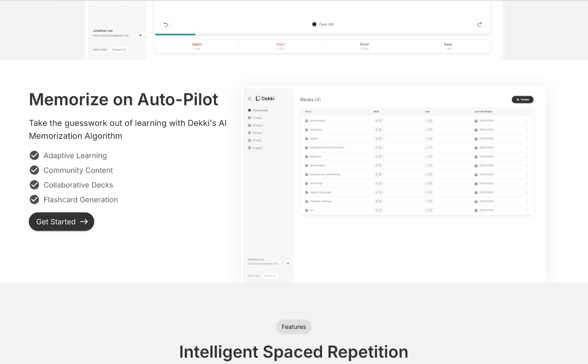Open the three-dot menu for Geometry deck
The image size is (588, 364).
point(527,130)
